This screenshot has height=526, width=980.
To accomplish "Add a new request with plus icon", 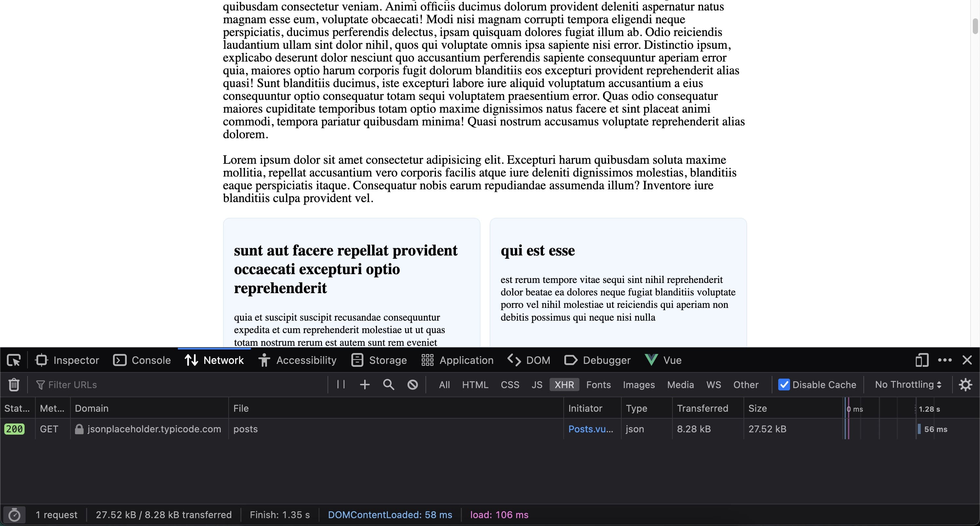I will 365,385.
